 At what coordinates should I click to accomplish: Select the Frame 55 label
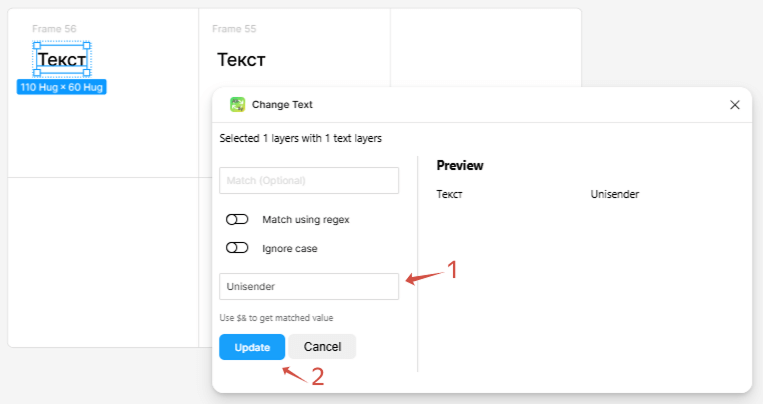(239, 29)
